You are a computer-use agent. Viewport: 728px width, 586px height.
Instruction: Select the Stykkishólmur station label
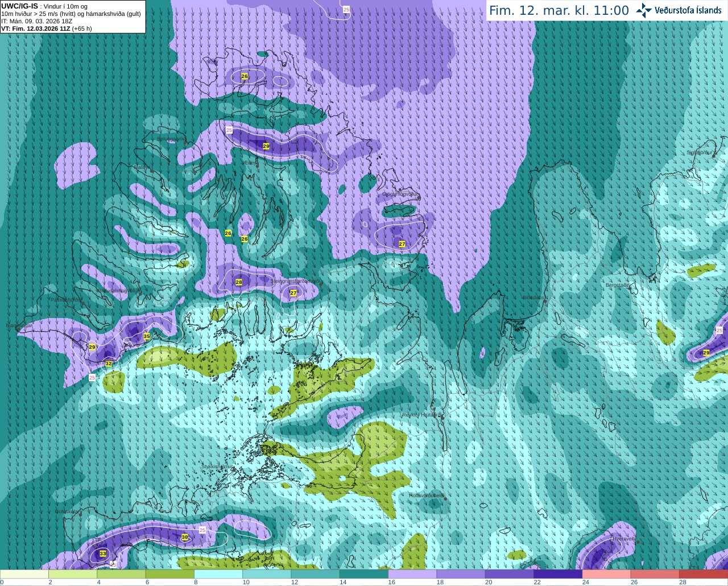tap(217, 467)
